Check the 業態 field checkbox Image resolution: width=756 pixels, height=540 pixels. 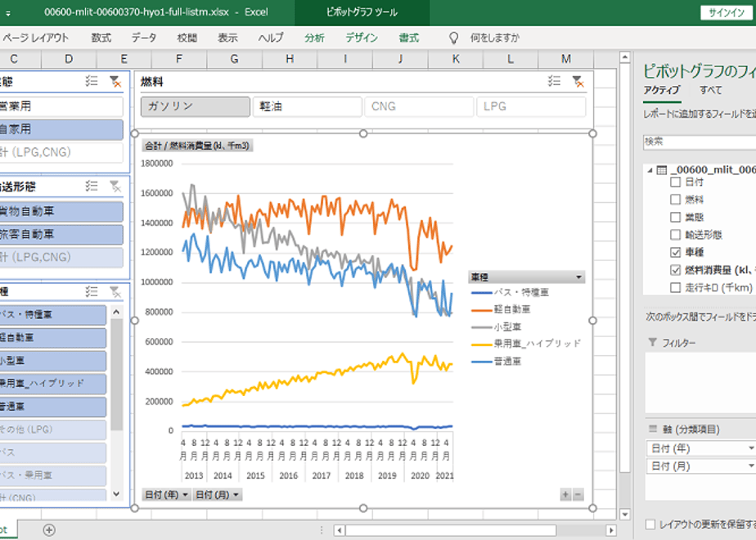[676, 217]
